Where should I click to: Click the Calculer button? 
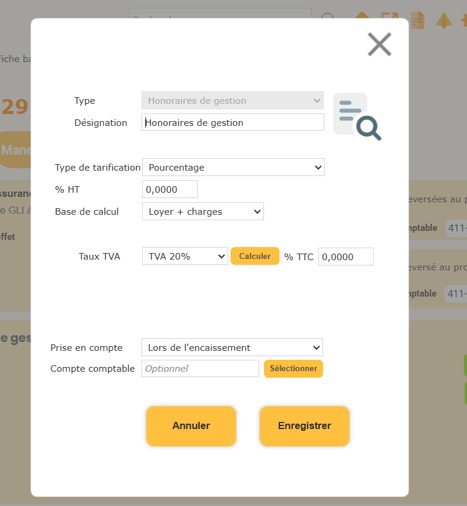click(255, 256)
